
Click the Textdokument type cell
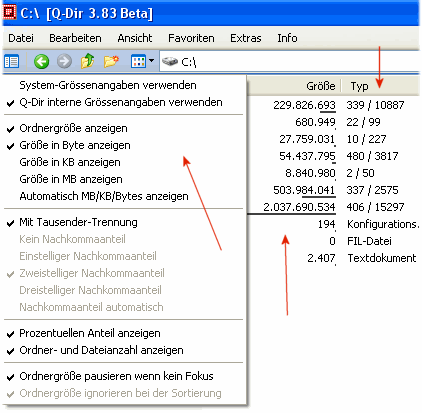tap(382, 258)
